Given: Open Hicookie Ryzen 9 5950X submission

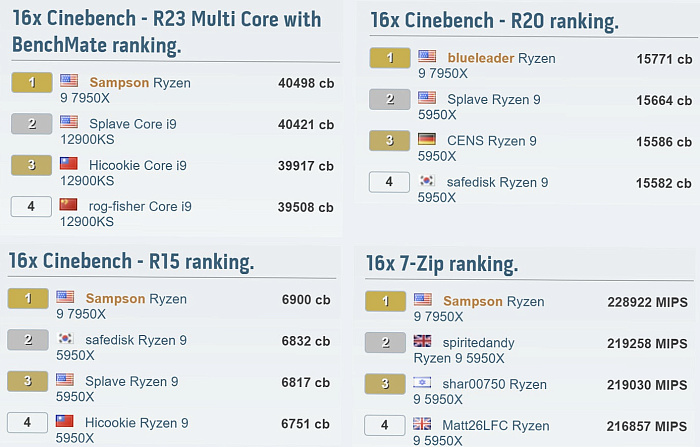Looking at the screenshot, I should (x=122, y=430).
